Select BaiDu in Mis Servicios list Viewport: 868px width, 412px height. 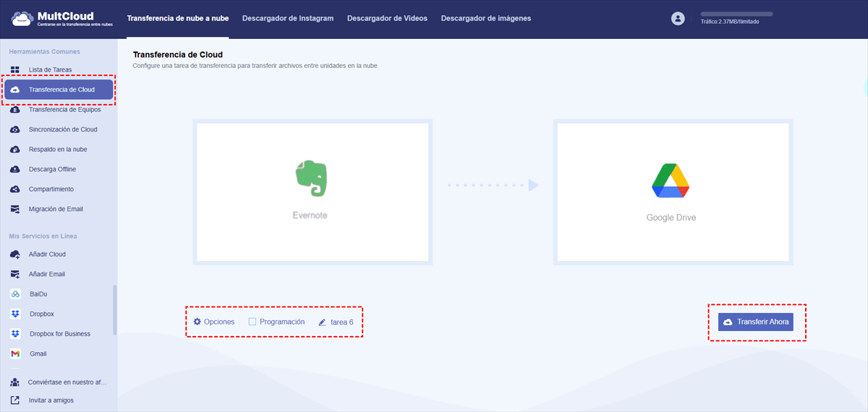click(38, 294)
